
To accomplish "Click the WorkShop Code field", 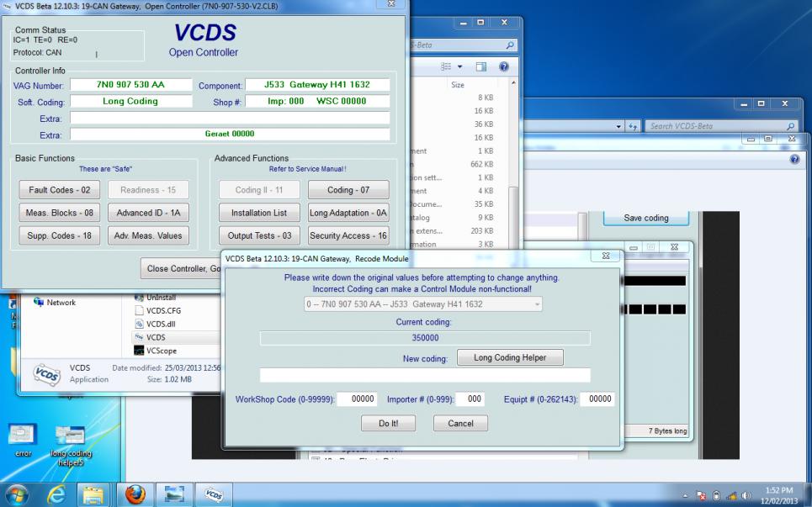I will click(357, 399).
